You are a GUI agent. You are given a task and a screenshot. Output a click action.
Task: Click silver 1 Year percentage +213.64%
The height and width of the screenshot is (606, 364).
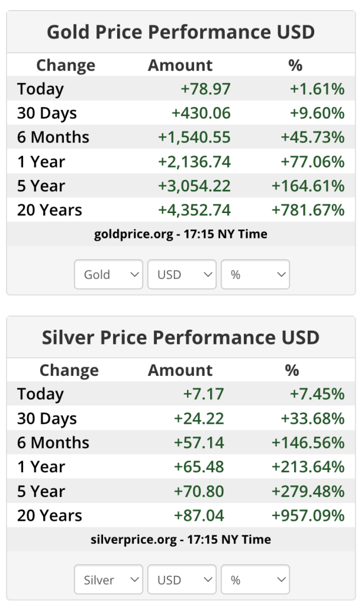pyautogui.click(x=308, y=468)
